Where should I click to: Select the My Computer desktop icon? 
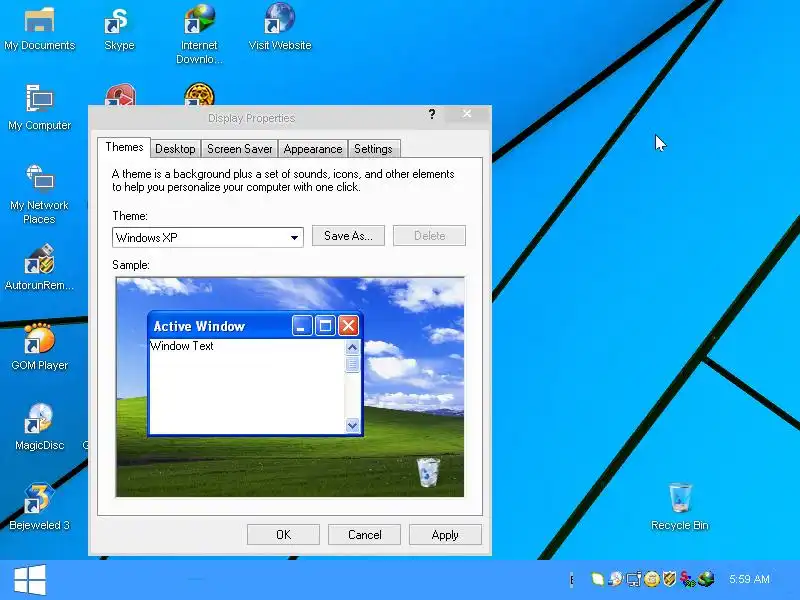pos(40,108)
